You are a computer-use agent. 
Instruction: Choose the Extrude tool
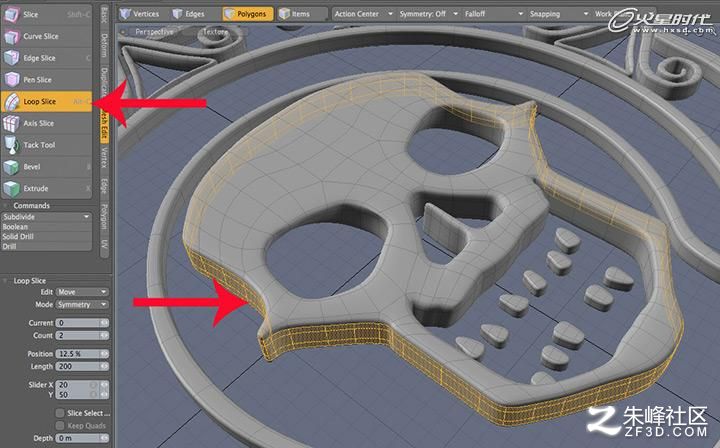47,188
